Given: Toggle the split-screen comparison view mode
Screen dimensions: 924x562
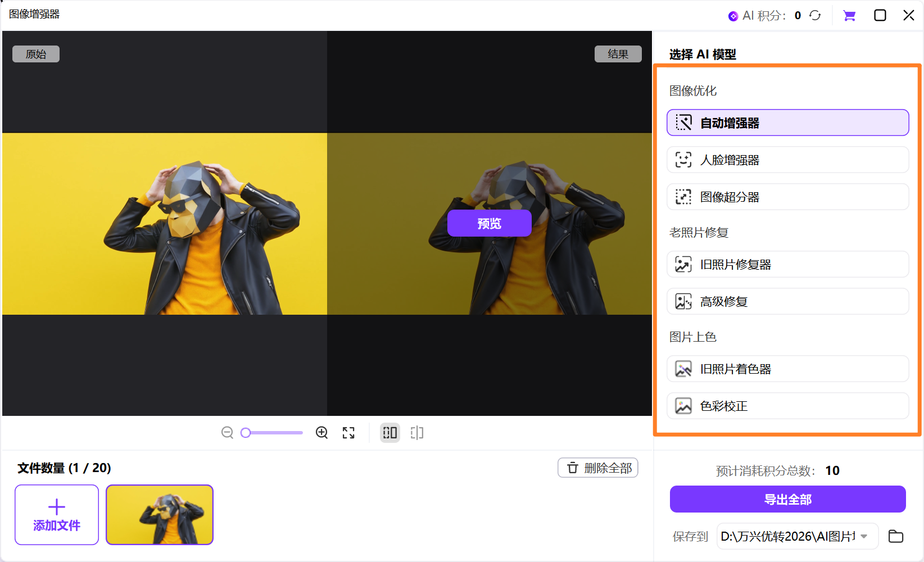Looking at the screenshot, I should tap(389, 433).
